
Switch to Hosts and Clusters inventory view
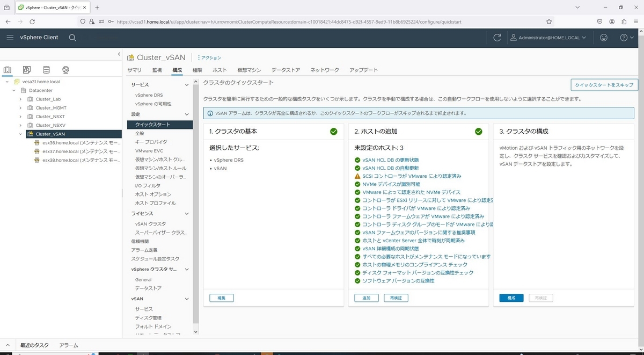8,70
